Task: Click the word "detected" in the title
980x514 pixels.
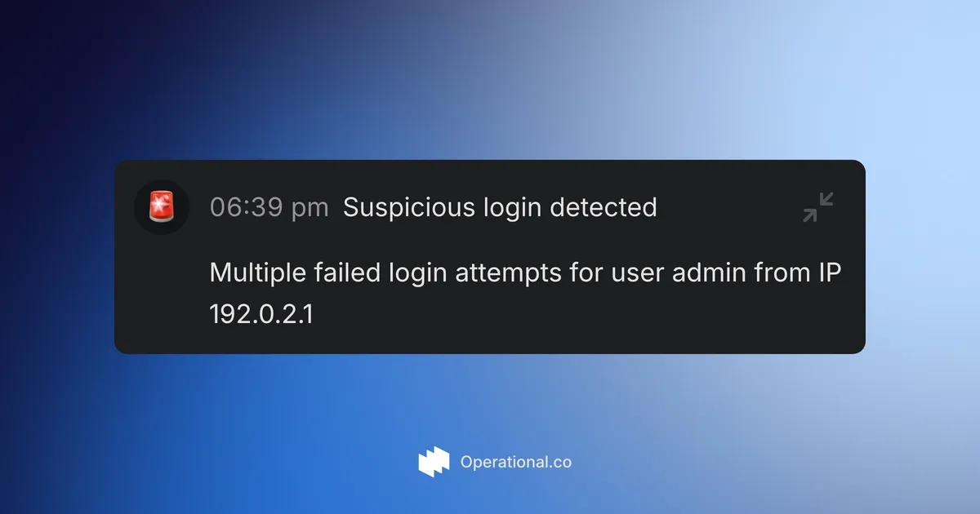Action: click(603, 208)
